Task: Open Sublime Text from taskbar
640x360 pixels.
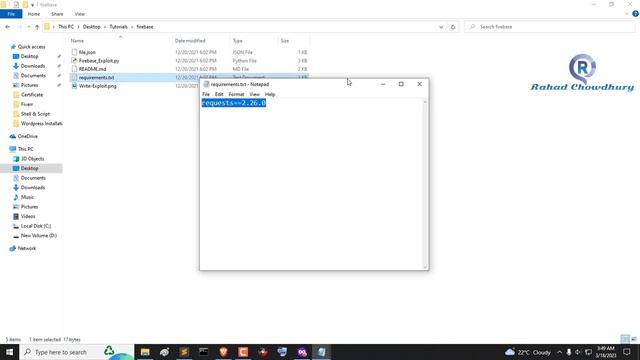Action: pyautogui.click(x=184, y=352)
